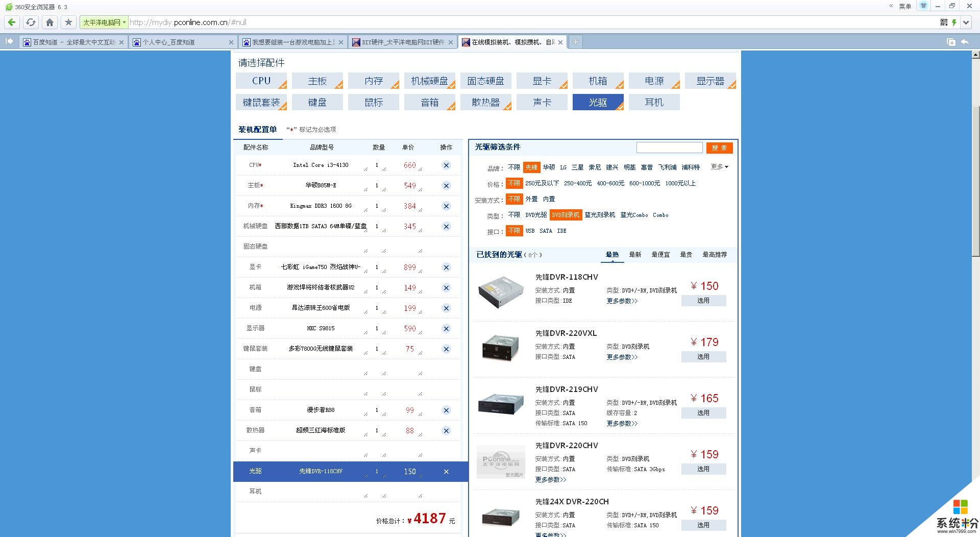Viewport: 980px width, 537px height.
Task: Open a new browser tab
Action: pyautogui.click(x=575, y=42)
